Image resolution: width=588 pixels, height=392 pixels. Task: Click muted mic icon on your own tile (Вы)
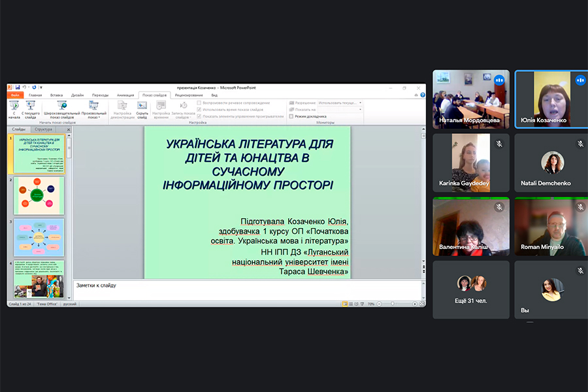tap(581, 270)
